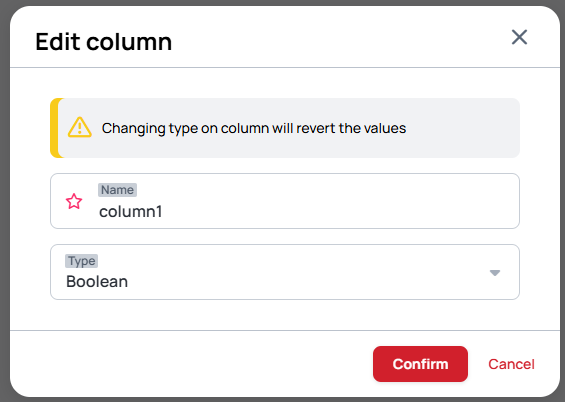Image resolution: width=565 pixels, height=402 pixels.
Task: Open the Type combo box showing Boolean
Action: [x=285, y=272]
